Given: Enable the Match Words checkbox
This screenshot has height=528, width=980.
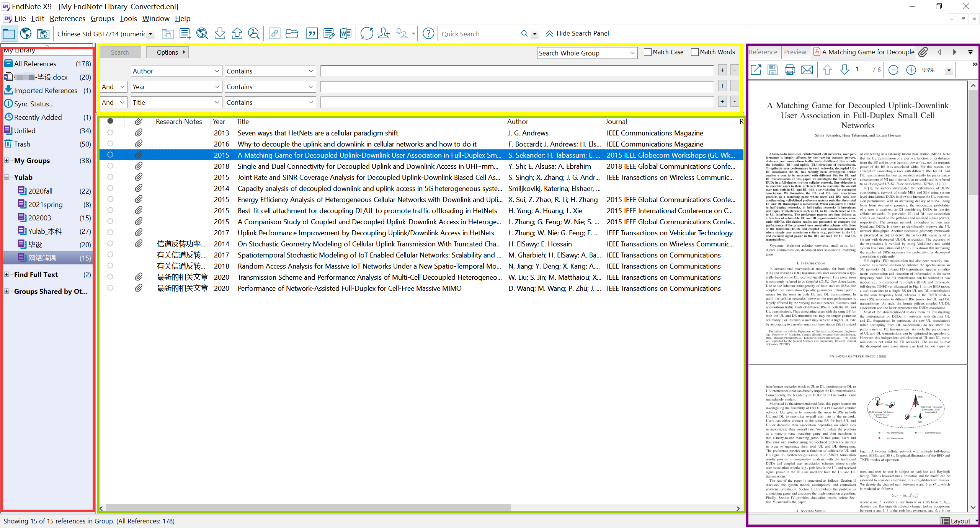Looking at the screenshot, I should (695, 52).
